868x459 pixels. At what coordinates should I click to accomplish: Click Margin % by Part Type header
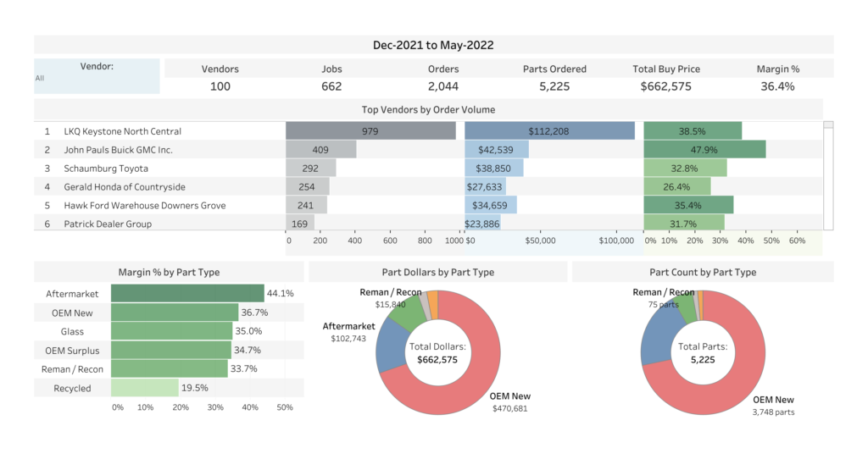pyautogui.click(x=169, y=272)
